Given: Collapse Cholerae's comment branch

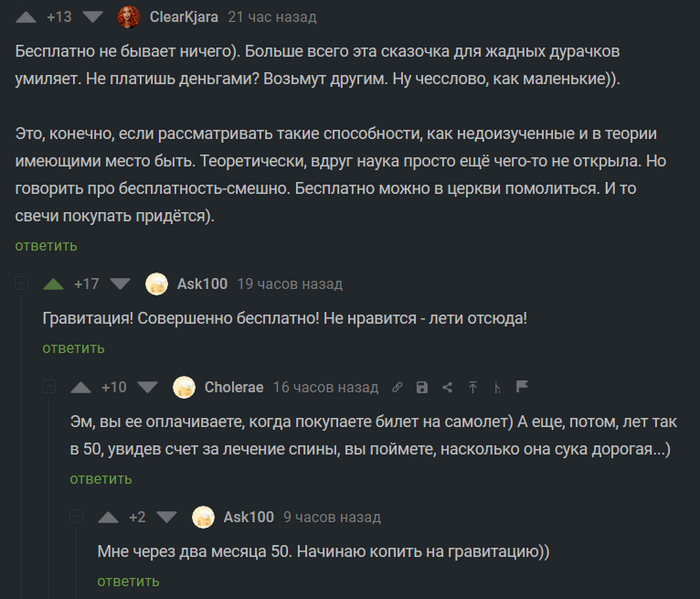Looking at the screenshot, I should pyautogui.click(x=49, y=388).
